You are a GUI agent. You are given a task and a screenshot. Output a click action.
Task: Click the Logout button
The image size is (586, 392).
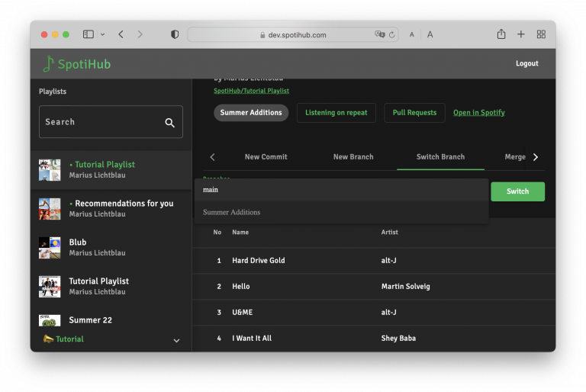pos(527,63)
